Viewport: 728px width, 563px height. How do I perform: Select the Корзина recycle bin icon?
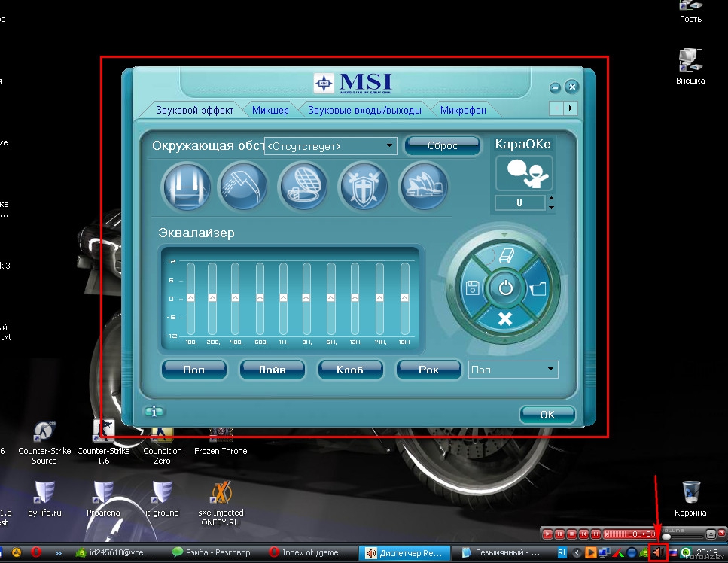tap(690, 498)
